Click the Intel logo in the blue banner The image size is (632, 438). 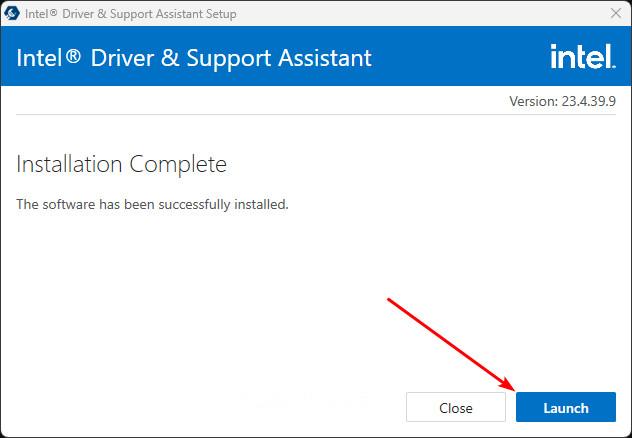tap(583, 56)
